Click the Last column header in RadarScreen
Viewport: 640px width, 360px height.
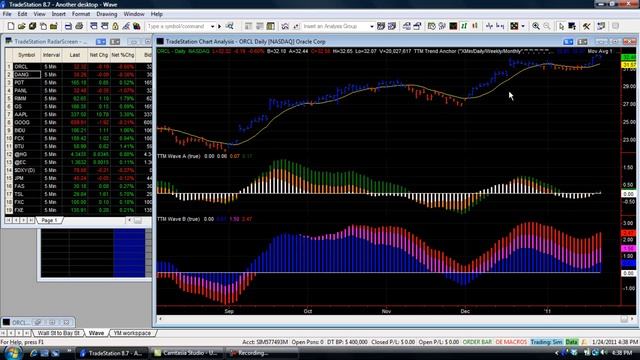click(x=75, y=55)
